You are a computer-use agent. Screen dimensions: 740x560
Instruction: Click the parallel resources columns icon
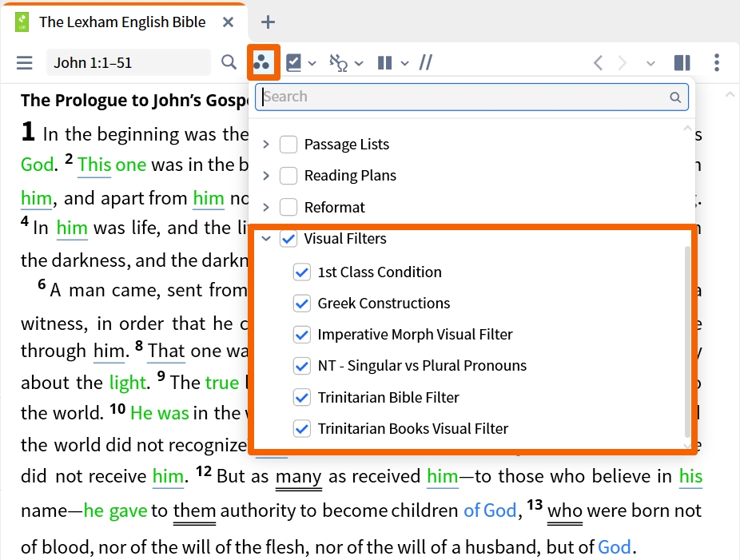385,63
